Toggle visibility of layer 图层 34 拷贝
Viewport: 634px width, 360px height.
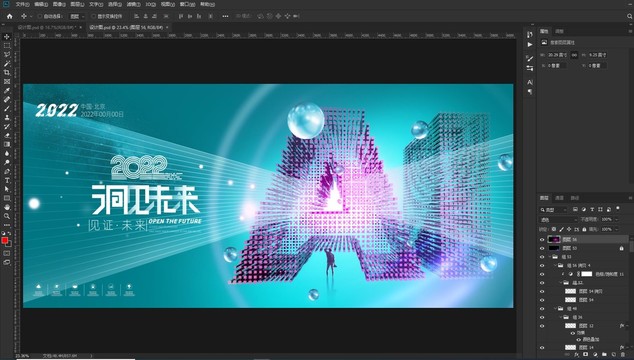click(542, 291)
